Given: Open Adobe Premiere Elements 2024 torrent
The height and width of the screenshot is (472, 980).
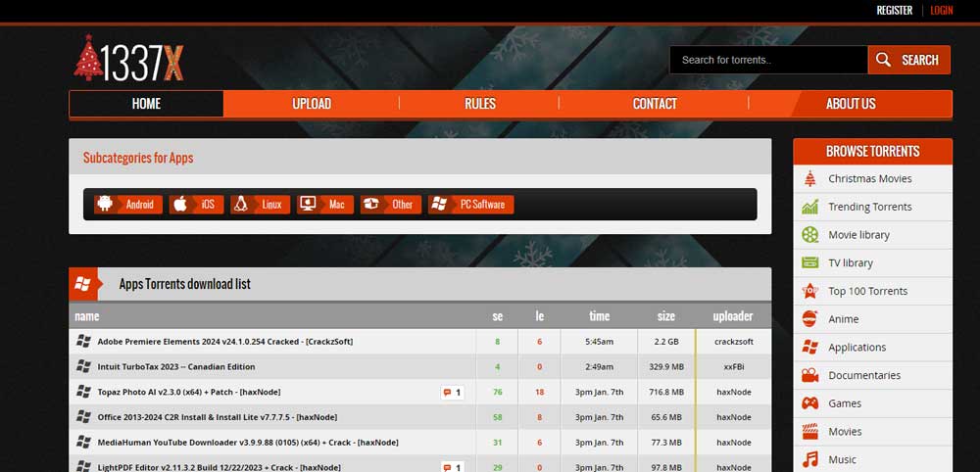Looking at the screenshot, I should pos(224,342).
